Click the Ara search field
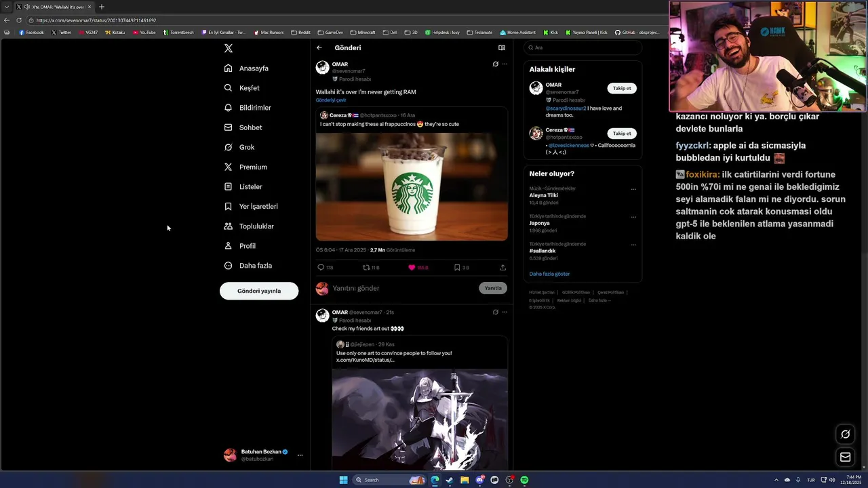The image size is (868, 488). click(x=583, y=47)
